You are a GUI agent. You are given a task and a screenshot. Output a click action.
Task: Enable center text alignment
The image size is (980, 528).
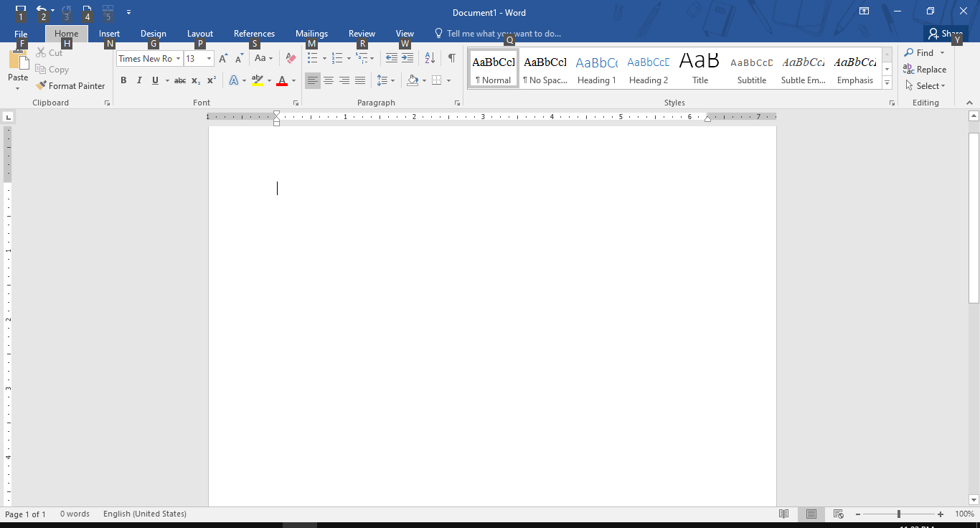click(x=329, y=80)
